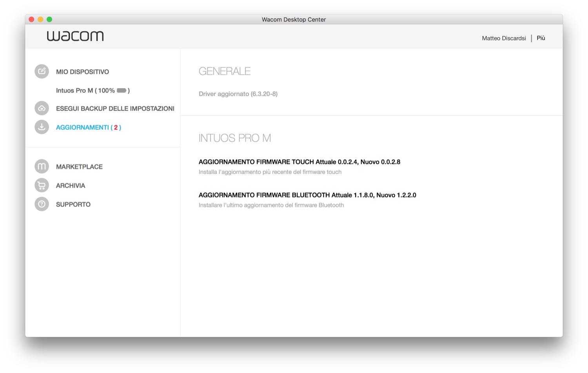Click the Wacom Desktop Center window title
The height and width of the screenshot is (373, 588).
point(294,20)
